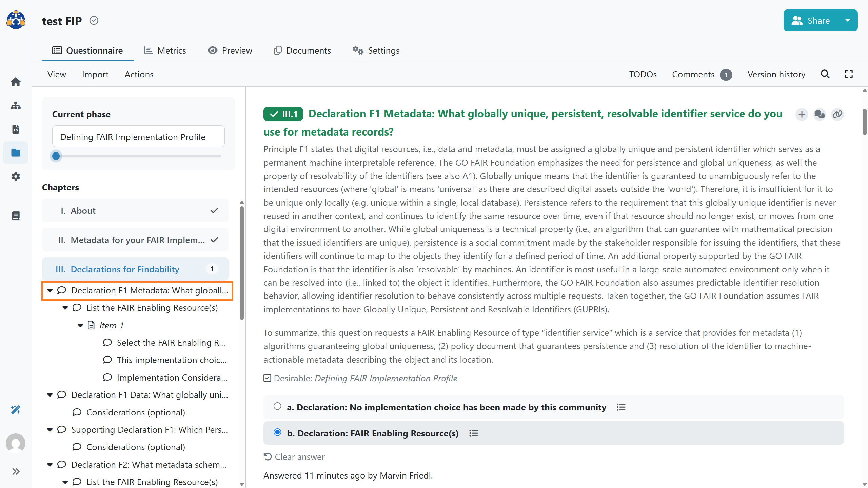The height and width of the screenshot is (488, 868).
Task: Open the user profile avatar
Action: [16, 443]
